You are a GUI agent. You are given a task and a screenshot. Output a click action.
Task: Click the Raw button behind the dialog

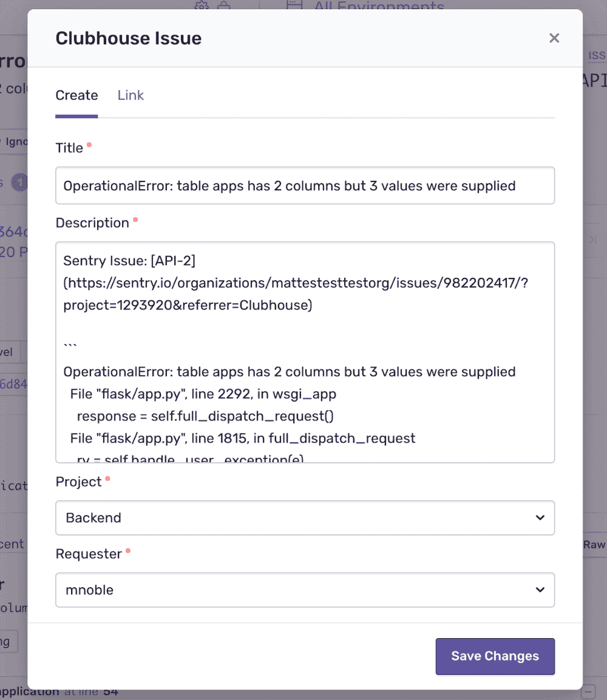(594, 545)
